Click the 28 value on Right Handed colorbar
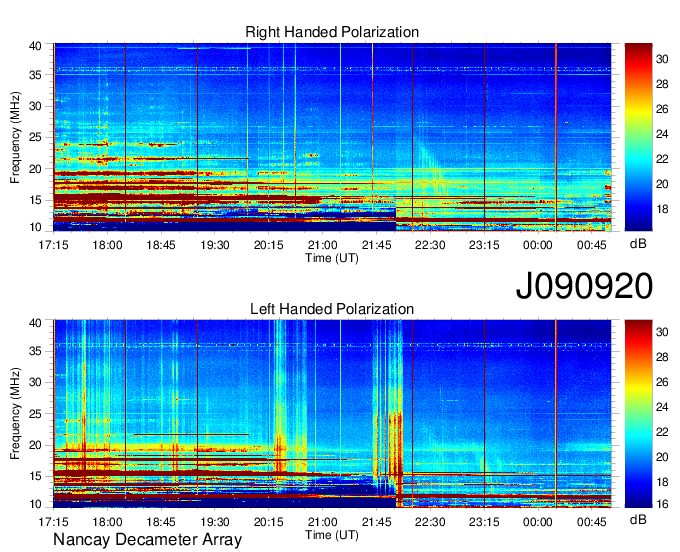This screenshot has width=680, height=552. coord(662,84)
